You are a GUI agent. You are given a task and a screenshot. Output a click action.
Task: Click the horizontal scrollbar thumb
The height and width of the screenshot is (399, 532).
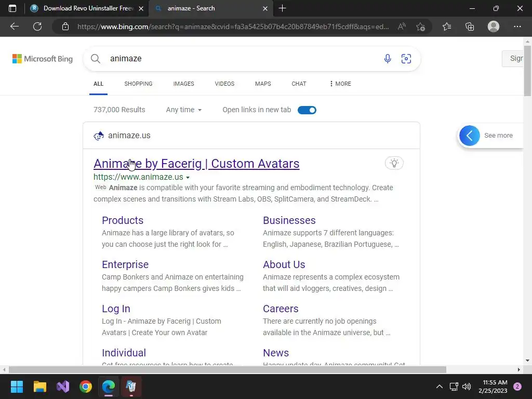pos(228,369)
